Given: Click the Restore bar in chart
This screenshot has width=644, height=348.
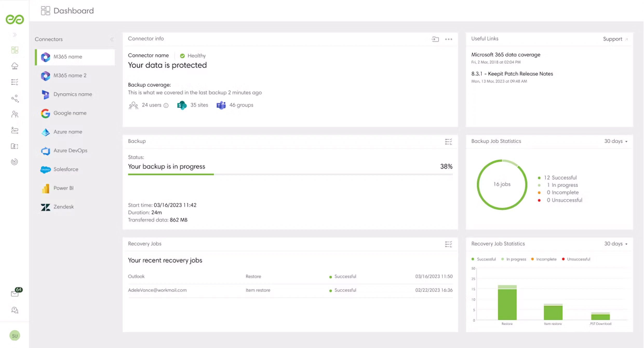Looking at the screenshot, I should (x=507, y=302).
